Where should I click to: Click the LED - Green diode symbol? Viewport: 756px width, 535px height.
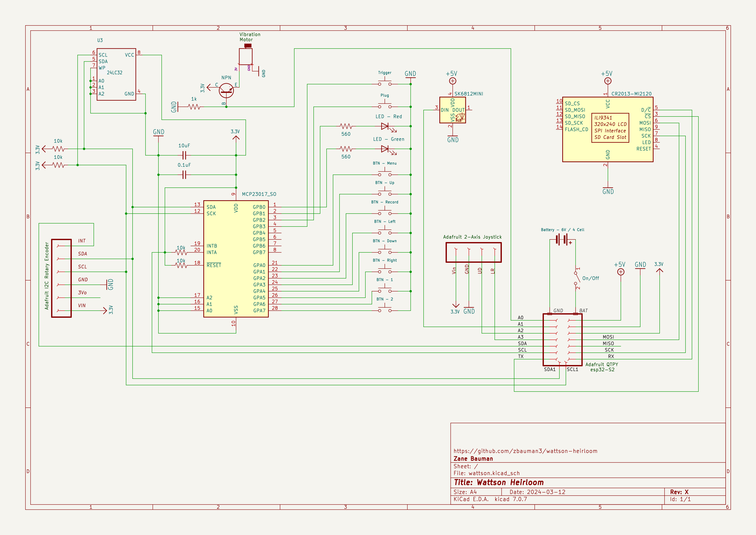(385, 149)
